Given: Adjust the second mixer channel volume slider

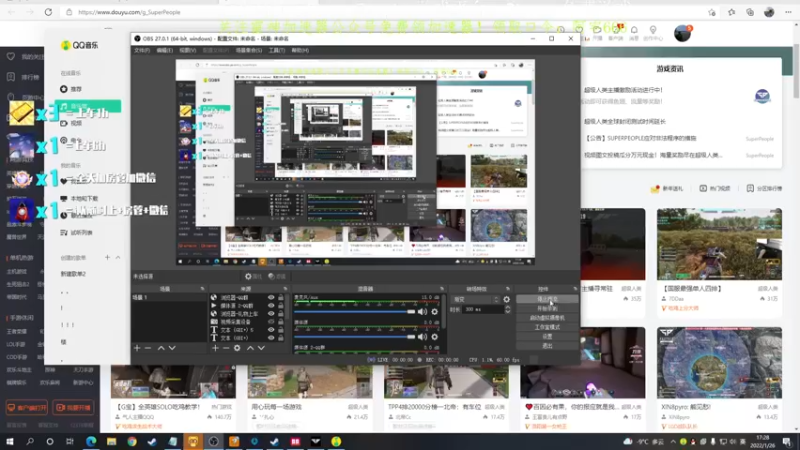Looking at the screenshot, I should pos(355,337).
